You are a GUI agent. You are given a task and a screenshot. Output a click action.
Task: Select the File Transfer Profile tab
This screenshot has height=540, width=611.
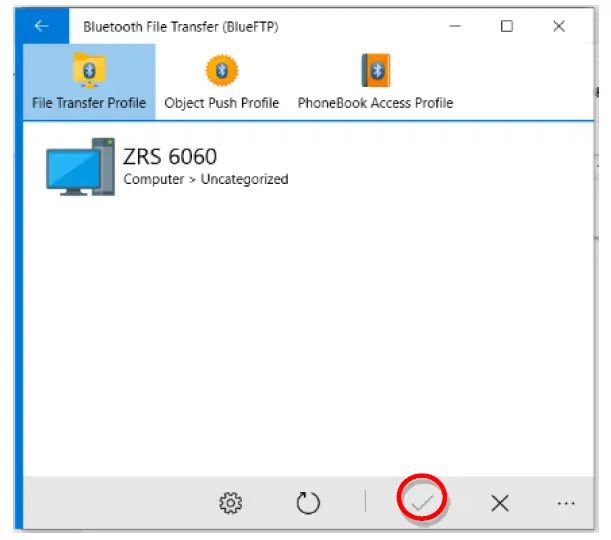[89, 81]
